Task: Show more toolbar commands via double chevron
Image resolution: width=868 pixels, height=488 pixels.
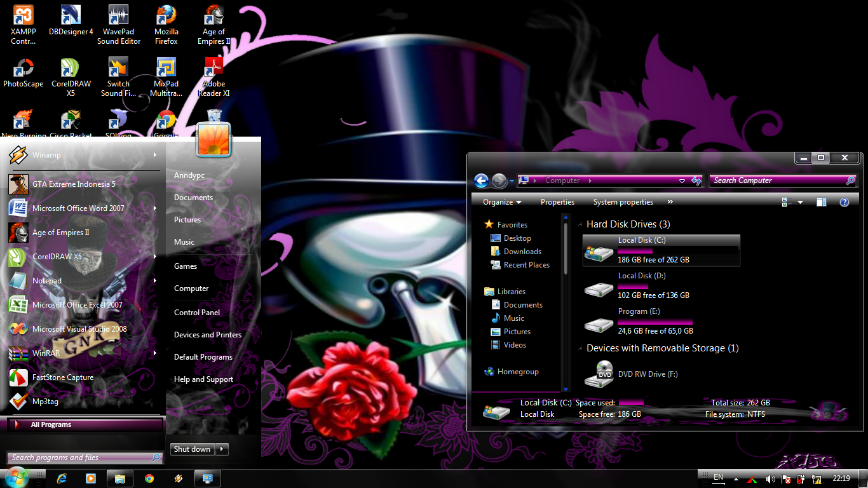Action: 670,202
